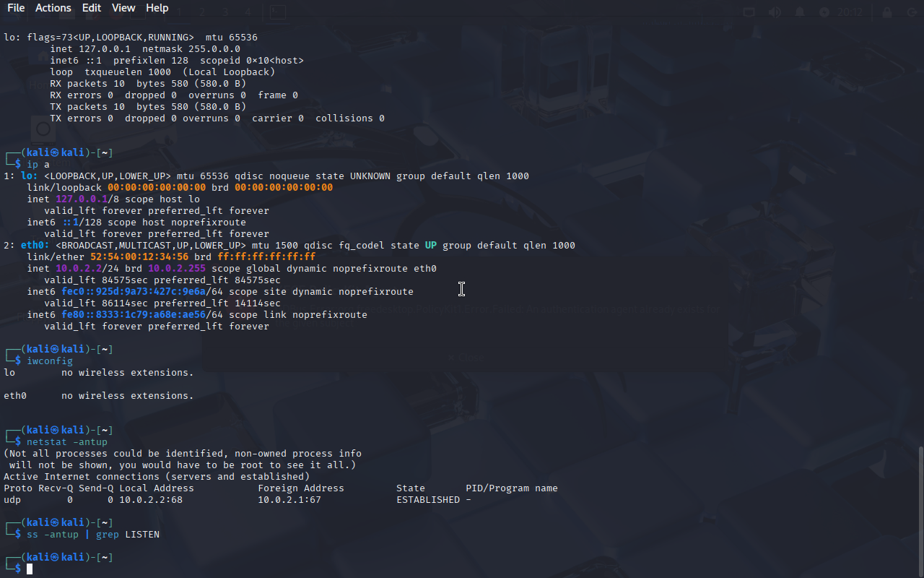Click the green UP state of eth0
Screen dimensions: 924x578
coord(431,246)
